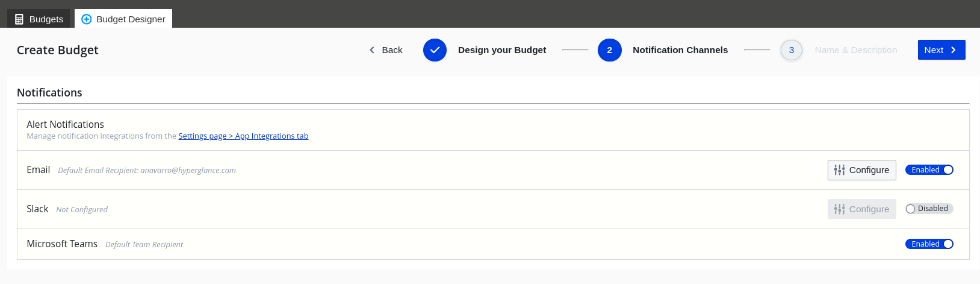
Task: Select the Budget Designer tab
Action: [123, 19]
